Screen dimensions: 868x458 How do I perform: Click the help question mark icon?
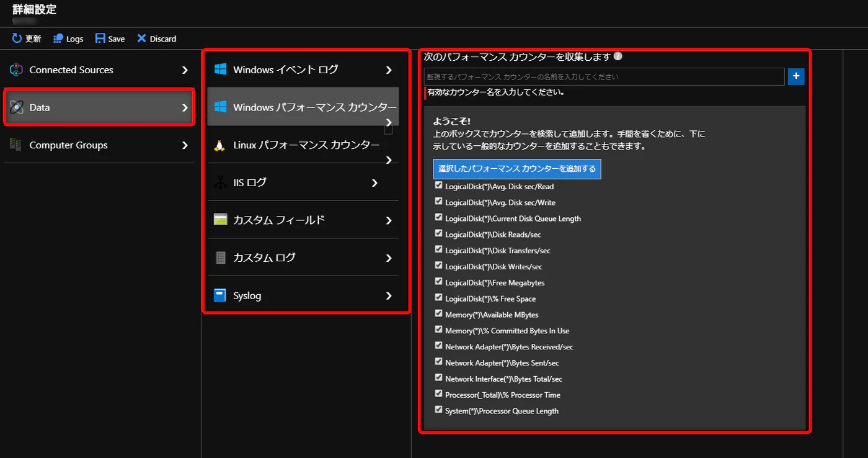618,56
